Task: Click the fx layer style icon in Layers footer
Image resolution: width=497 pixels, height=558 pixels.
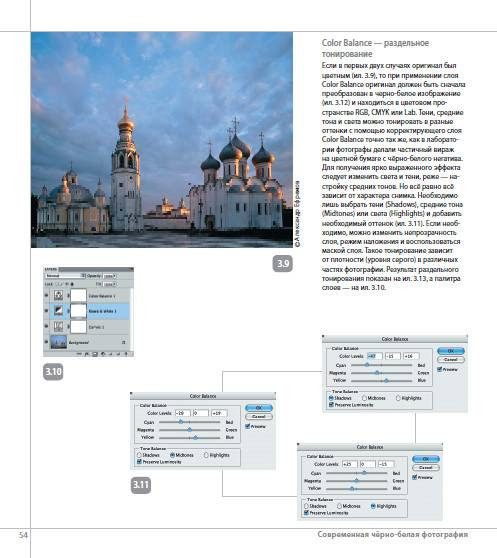Action: [86, 354]
